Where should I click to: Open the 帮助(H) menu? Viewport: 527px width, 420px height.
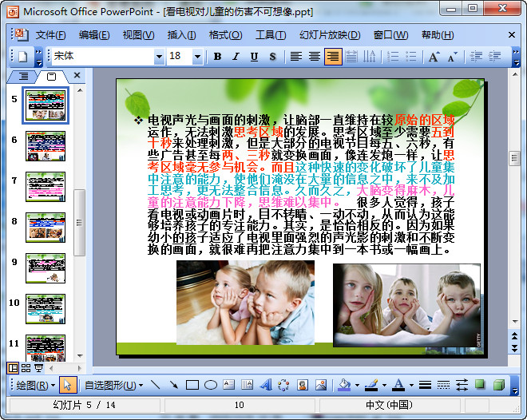click(x=438, y=35)
